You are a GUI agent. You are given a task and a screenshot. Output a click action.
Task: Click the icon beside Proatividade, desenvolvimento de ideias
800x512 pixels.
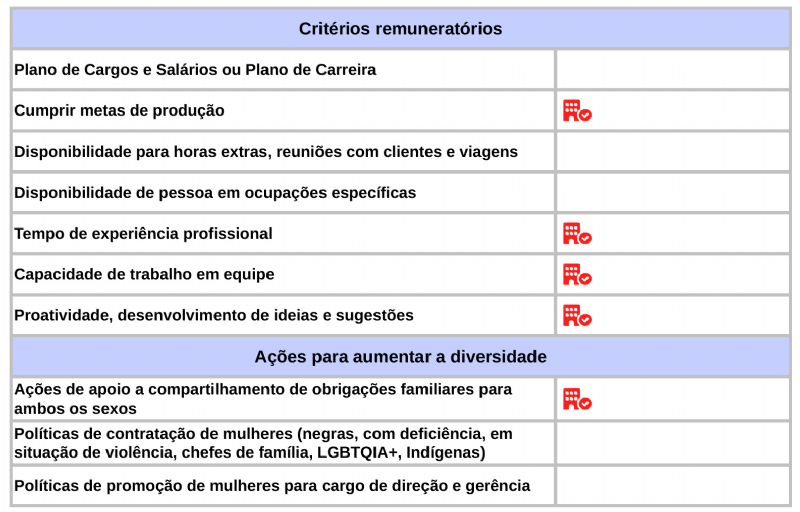[577, 316]
